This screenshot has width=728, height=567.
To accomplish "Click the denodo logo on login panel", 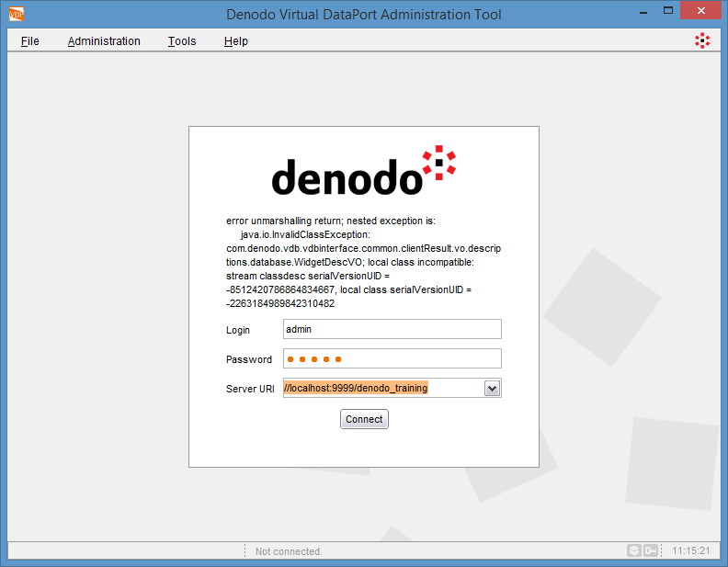I will click(x=363, y=170).
